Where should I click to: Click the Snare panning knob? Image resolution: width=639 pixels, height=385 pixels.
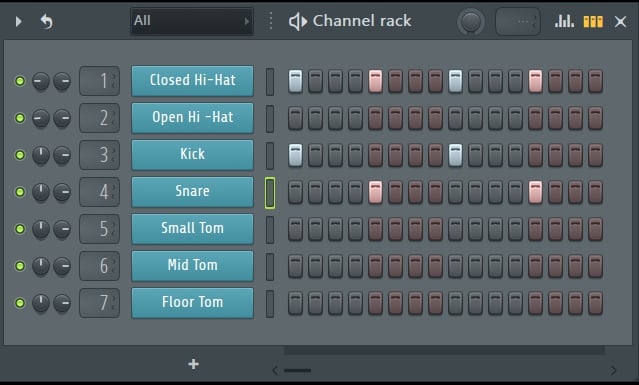coord(41,192)
